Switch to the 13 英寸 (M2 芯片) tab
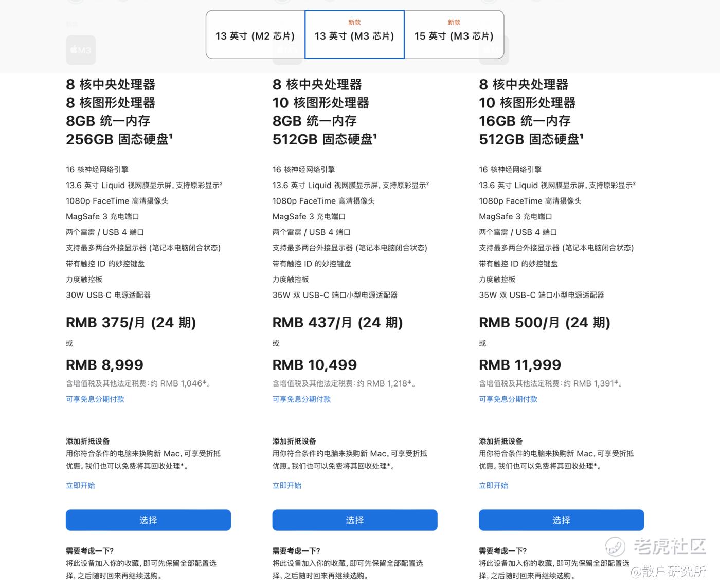 (x=255, y=35)
